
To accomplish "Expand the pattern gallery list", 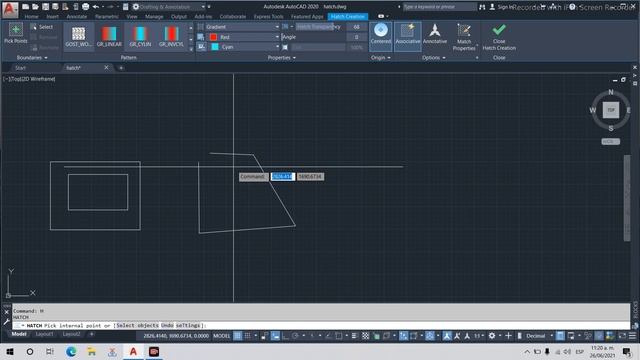I will pos(191,49).
